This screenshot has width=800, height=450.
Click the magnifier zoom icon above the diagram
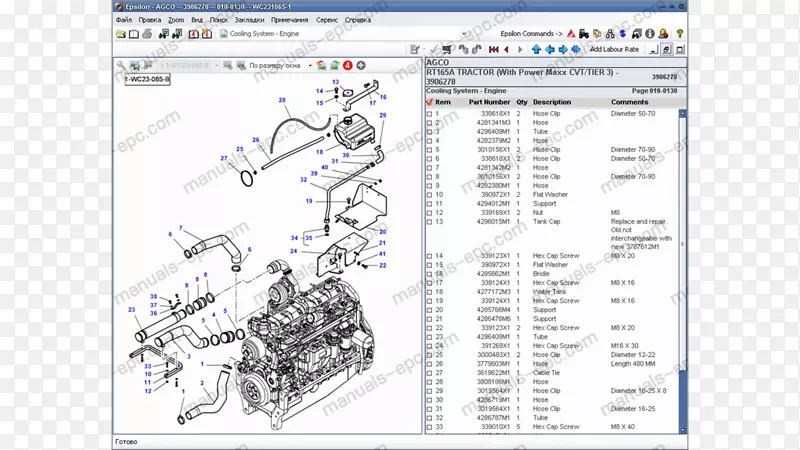tap(120, 65)
